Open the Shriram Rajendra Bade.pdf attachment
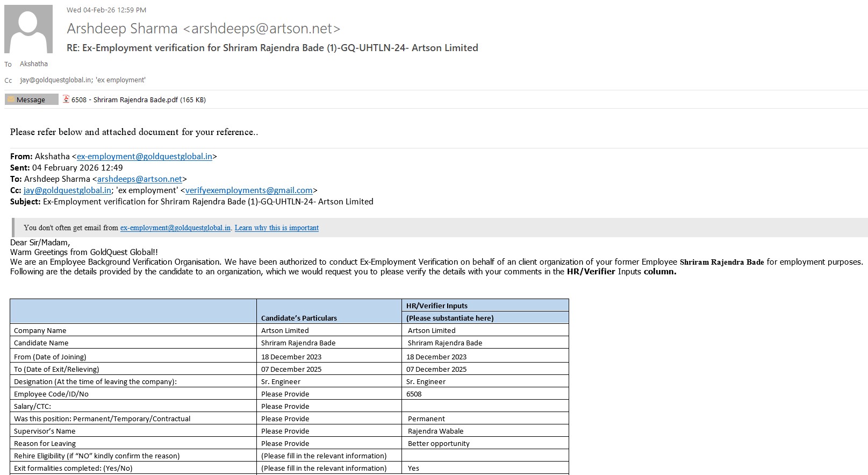This screenshot has height=475, width=868. 138,100
